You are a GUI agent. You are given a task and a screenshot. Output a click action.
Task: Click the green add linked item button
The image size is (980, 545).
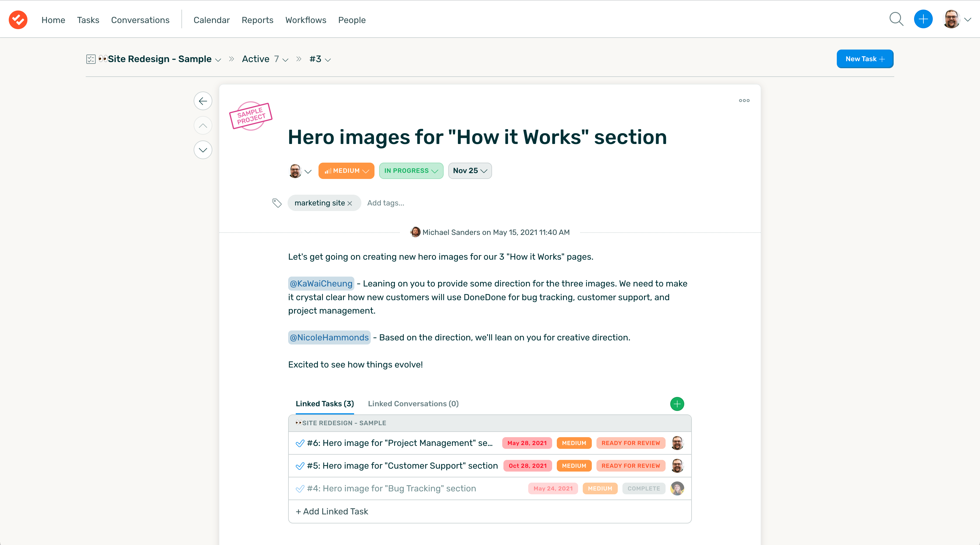tap(677, 404)
